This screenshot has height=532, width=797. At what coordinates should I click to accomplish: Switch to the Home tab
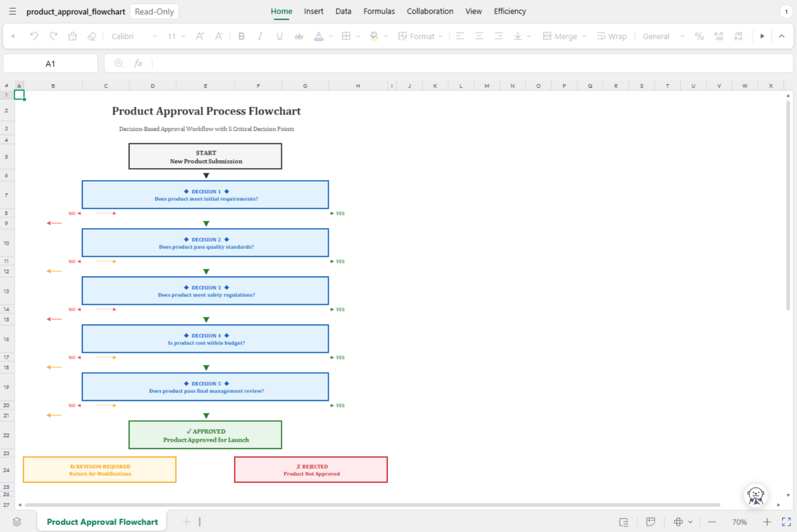281,11
